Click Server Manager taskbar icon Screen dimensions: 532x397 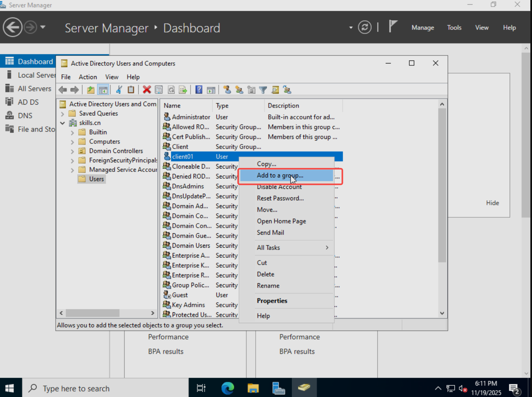point(279,388)
